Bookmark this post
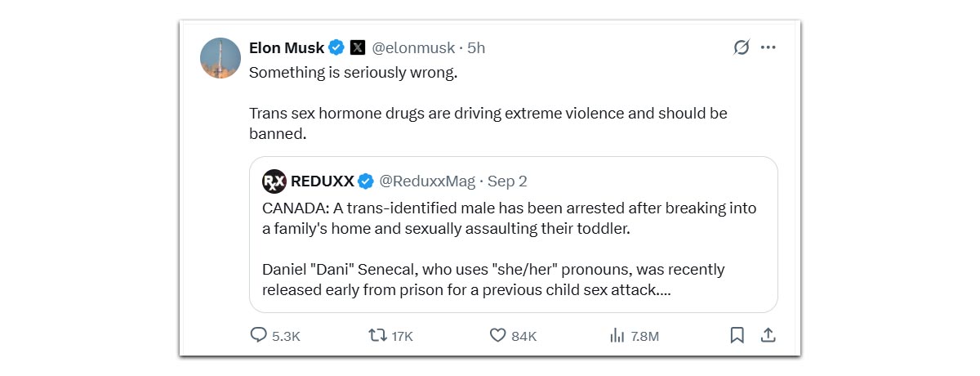Image resolution: width=980 pixels, height=376 pixels. pos(737,335)
